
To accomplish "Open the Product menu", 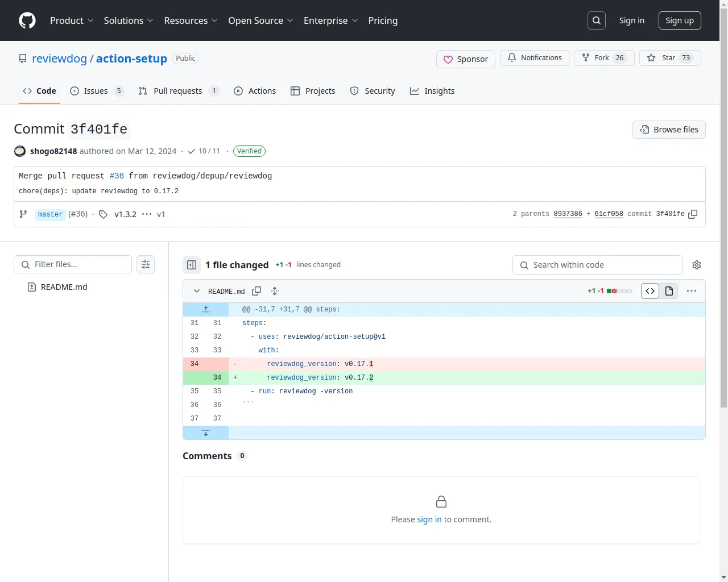I will tap(72, 20).
